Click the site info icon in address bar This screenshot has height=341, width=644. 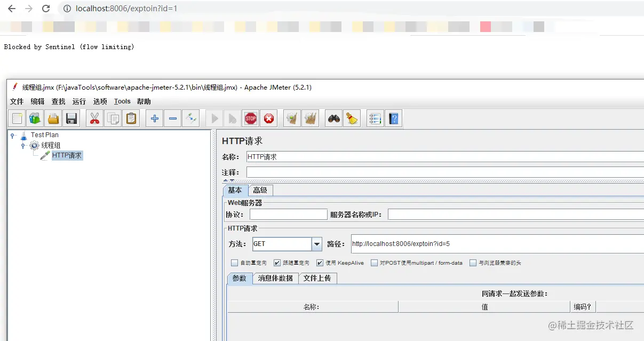point(67,9)
